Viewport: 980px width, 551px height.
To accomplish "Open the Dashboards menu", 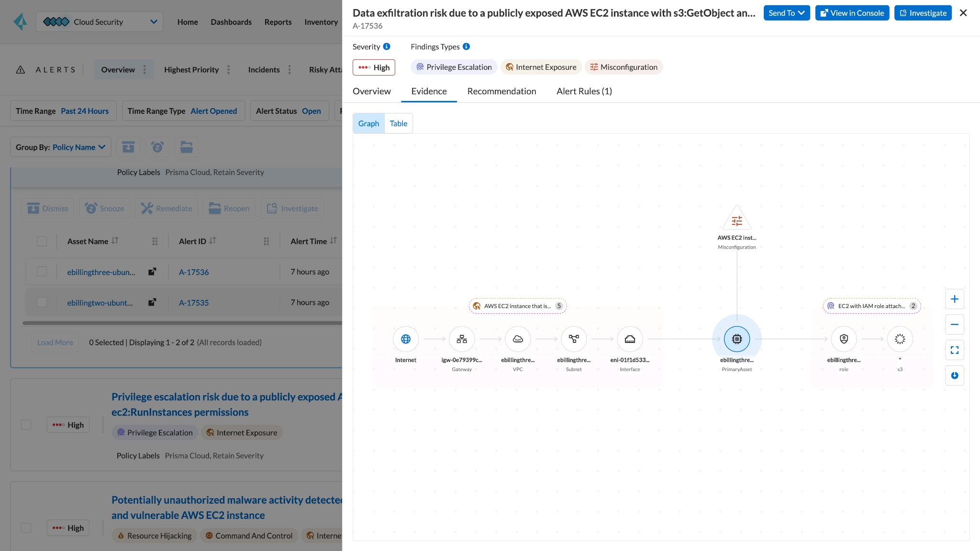I will 231,22.
